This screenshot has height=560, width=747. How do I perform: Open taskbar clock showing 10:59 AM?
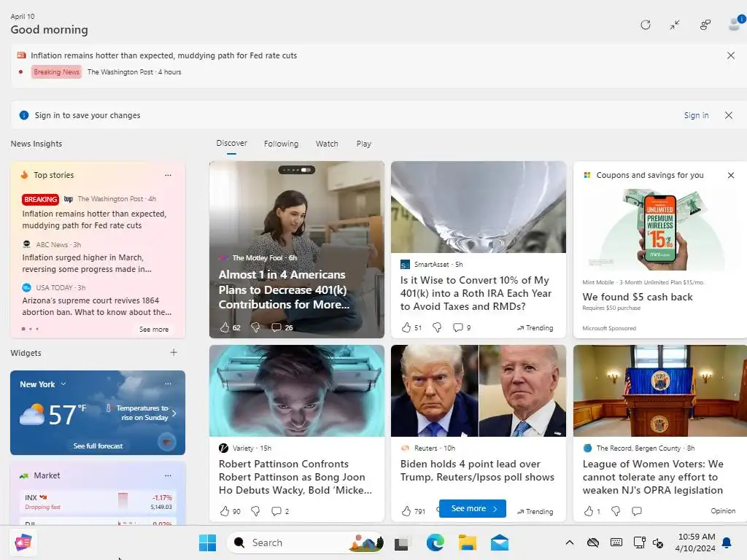point(695,542)
